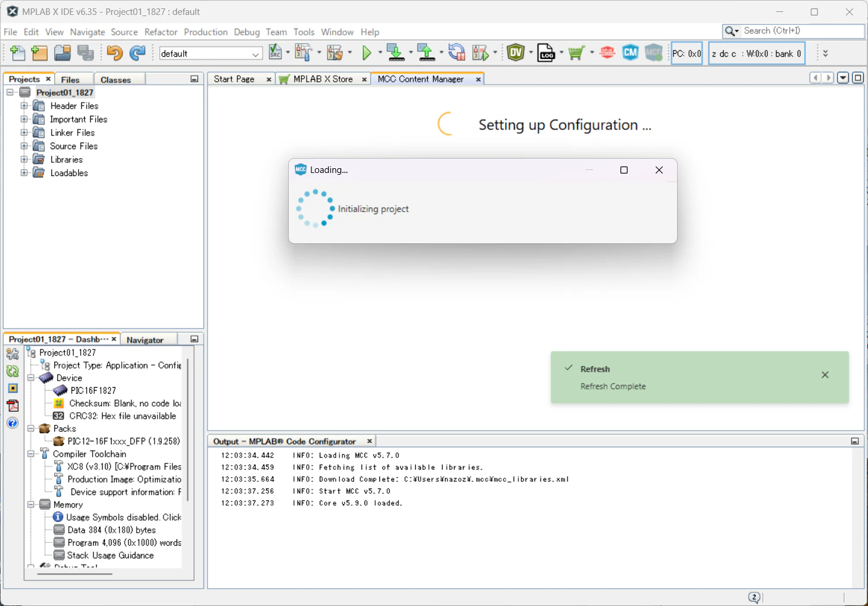The width and height of the screenshot is (868, 606).
Task: Switch to the Start Page tab
Action: (x=234, y=79)
